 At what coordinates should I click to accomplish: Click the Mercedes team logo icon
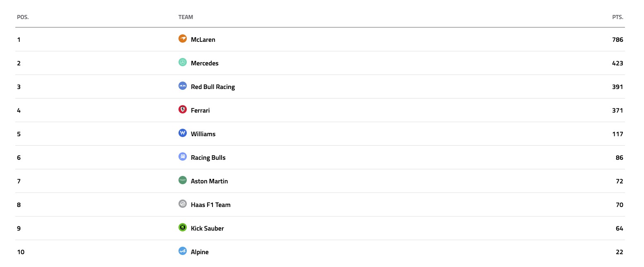click(183, 62)
